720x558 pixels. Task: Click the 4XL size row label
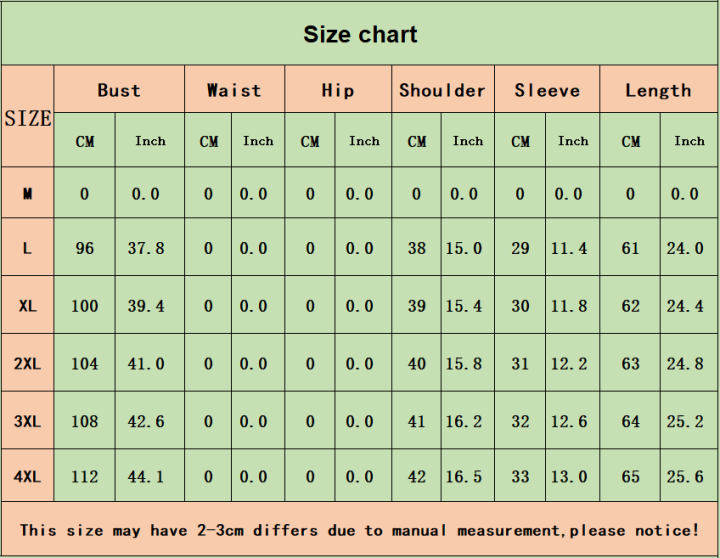[28, 477]
